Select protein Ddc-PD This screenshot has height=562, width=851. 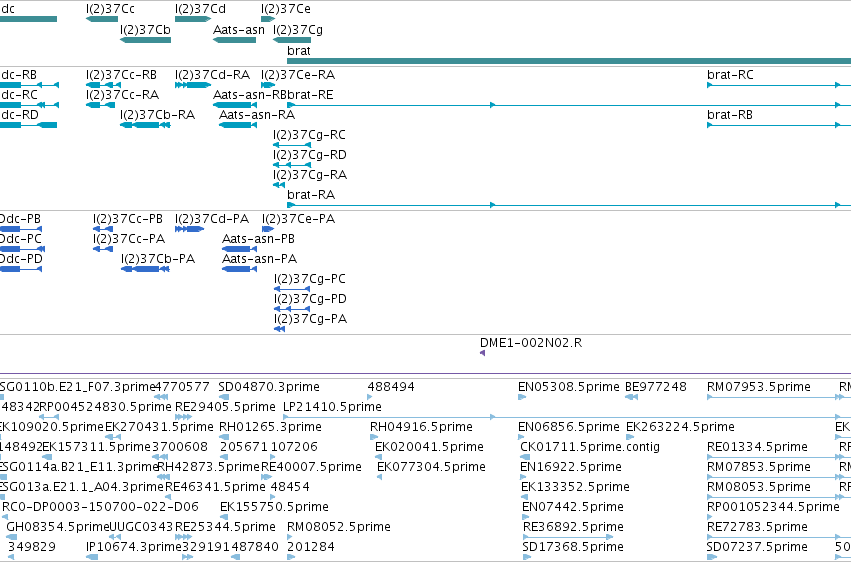point(21,269)
